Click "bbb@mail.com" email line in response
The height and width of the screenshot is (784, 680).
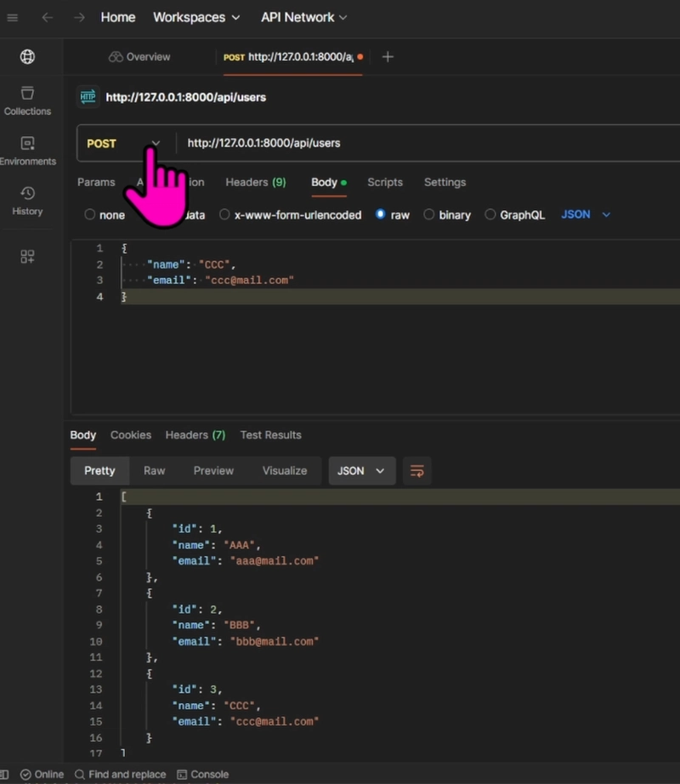pyautogui.click(x=246, y=641)
